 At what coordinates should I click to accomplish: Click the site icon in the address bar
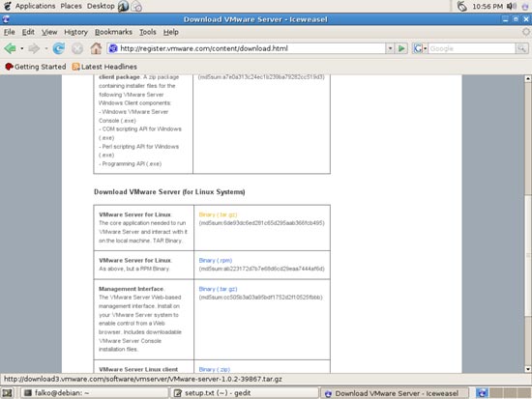[113, 48]
